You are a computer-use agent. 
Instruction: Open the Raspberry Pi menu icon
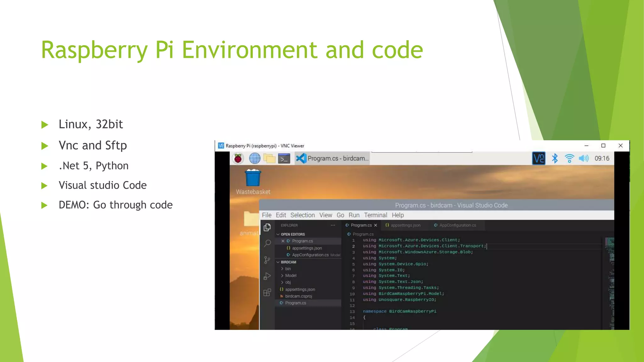(x=238, y=158)
